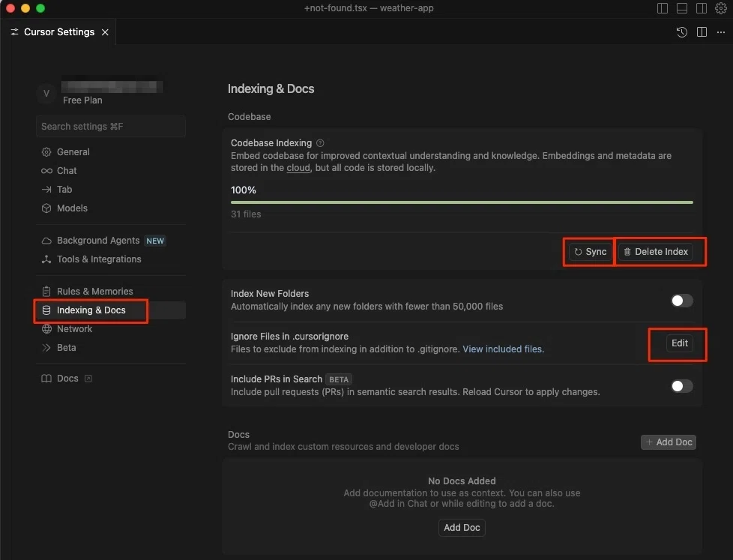Delete the codebase index

[x=655, y=251]
